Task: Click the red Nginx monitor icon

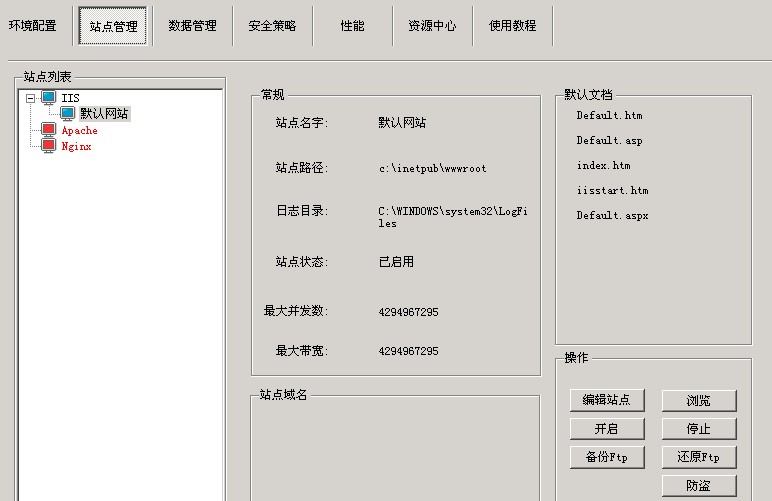Action: coord(49,146)
